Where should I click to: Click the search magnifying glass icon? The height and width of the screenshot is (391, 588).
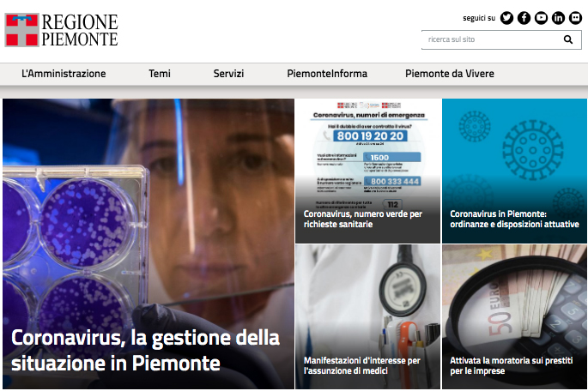[568, 39]
